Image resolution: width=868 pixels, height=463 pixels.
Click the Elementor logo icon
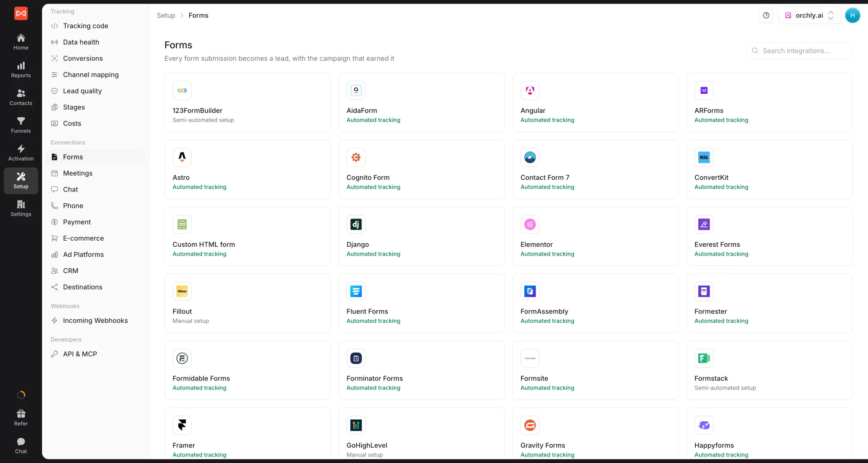tap(530, 224)
